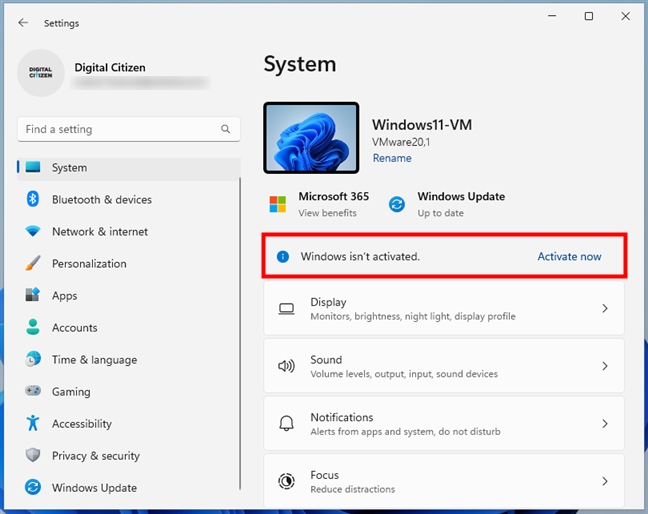Click the Digital Citizen profile avatar
This screenshot has width=648, height=514.
40,73
